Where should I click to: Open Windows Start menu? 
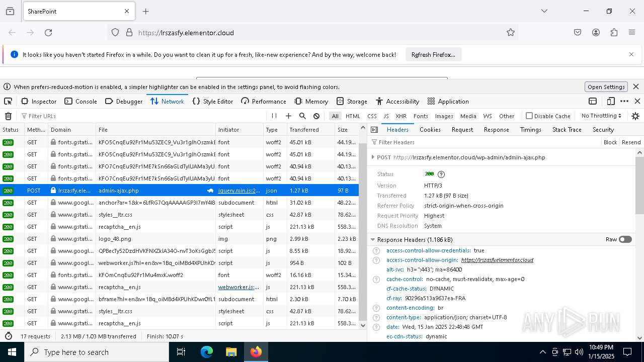[12, 352]
